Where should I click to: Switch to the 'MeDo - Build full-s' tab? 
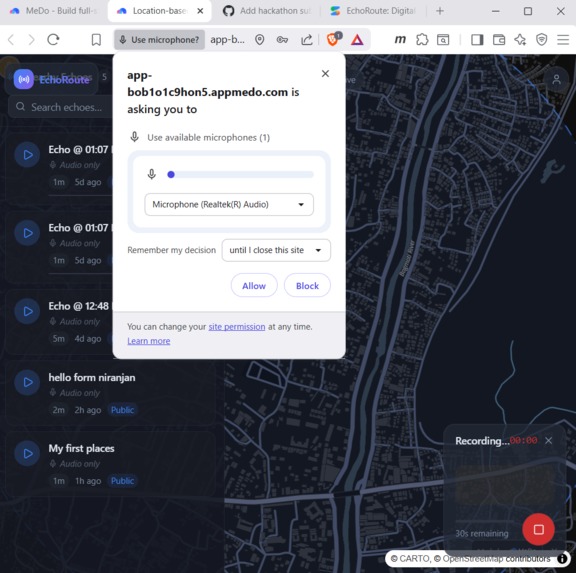54,11
